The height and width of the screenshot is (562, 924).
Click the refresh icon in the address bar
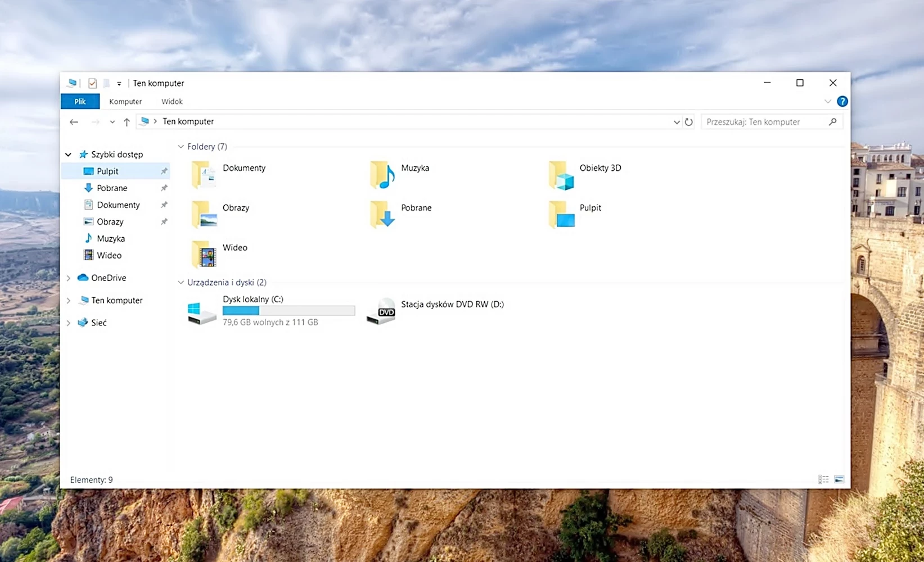click(688, 122)
